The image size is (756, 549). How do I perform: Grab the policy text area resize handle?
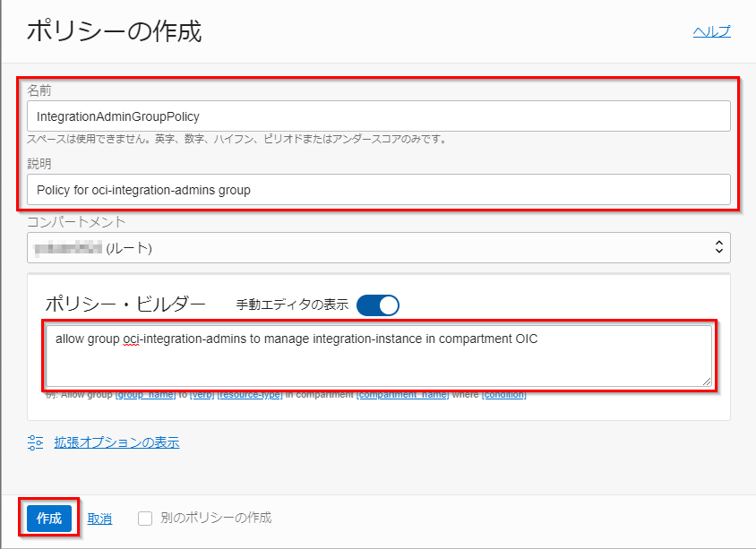click(706, 381)
